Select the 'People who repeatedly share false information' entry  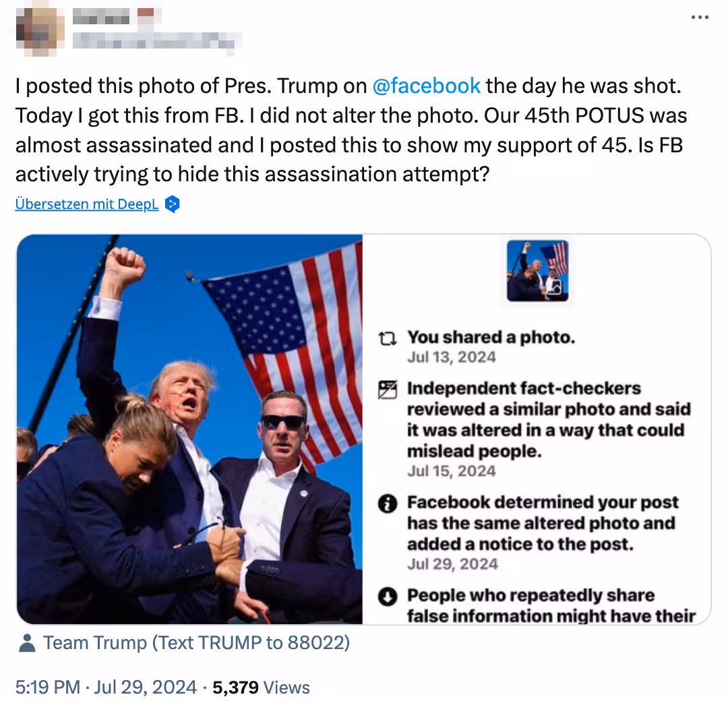549,605
